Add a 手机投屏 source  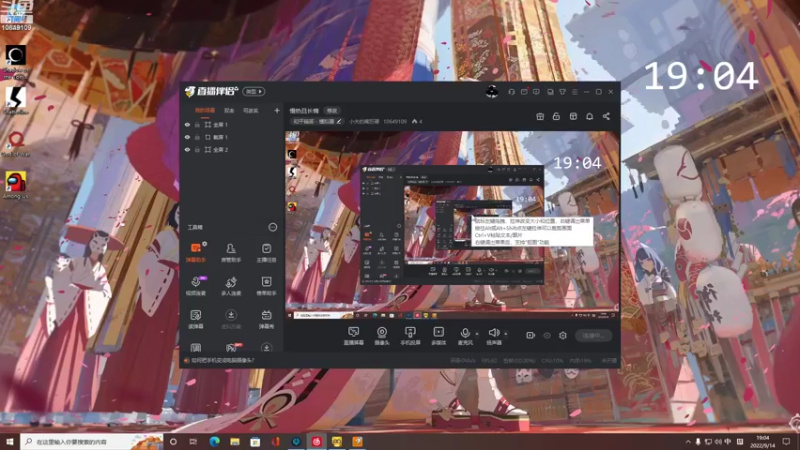point(410,336)
